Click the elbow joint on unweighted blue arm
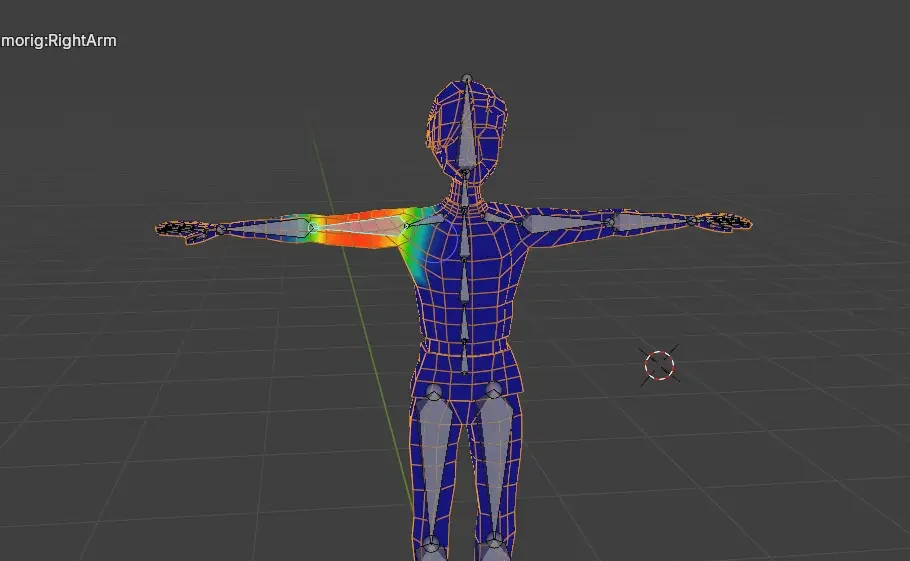 click(608, 219)
